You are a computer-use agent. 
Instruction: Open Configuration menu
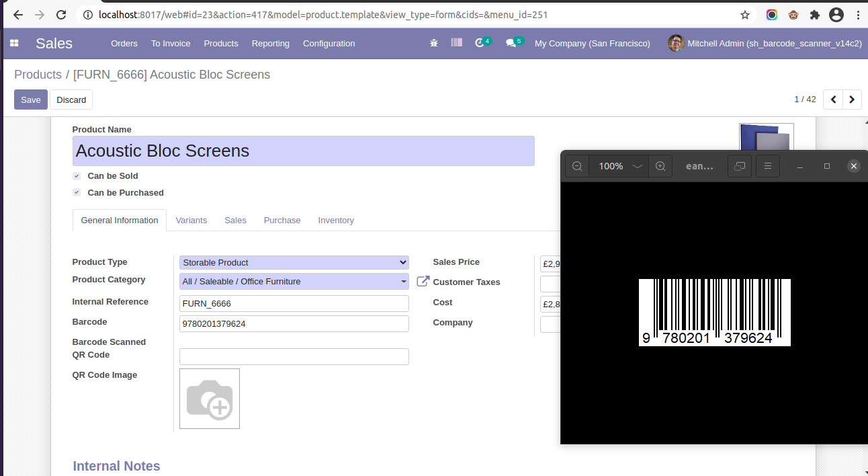click(x=329, y=43)
